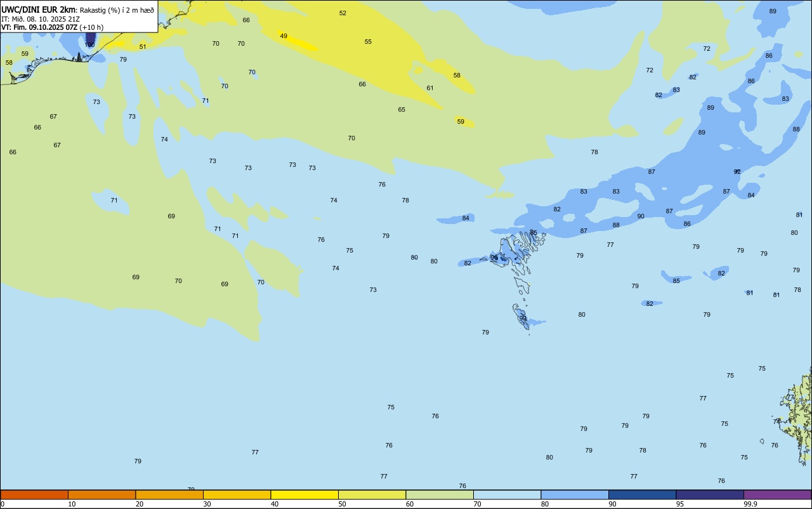Select the "VT: Fim. 09.10.2025 07Z" line
Viewport: 812px width, 509px height.
coord(39,27)
